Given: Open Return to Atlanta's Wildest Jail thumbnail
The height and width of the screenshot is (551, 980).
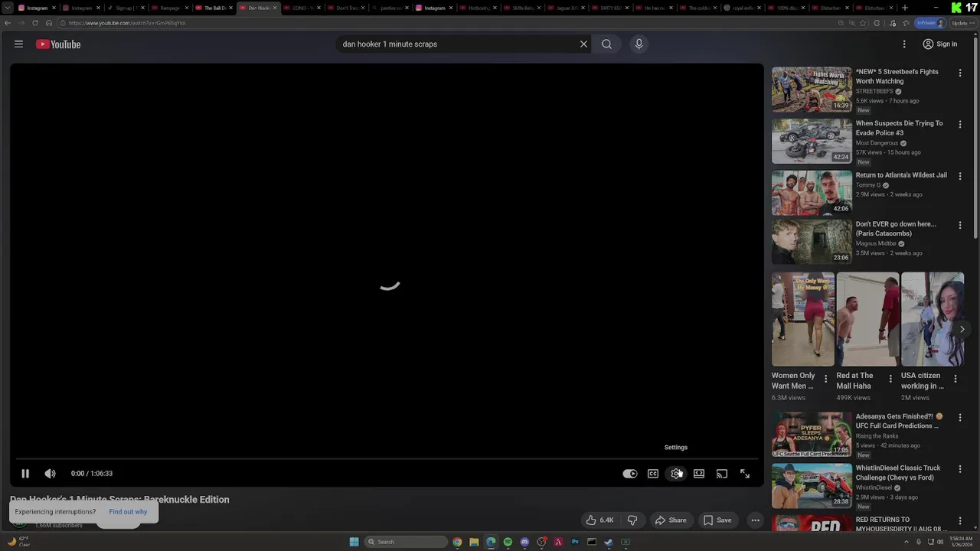Looking at the screenshot, I should click(x=812, y=192).
